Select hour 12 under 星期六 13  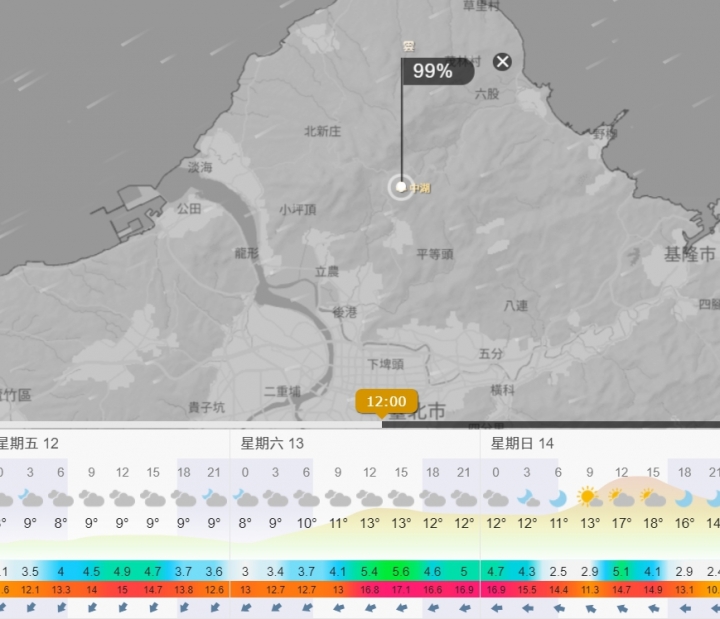pos(369,472)
